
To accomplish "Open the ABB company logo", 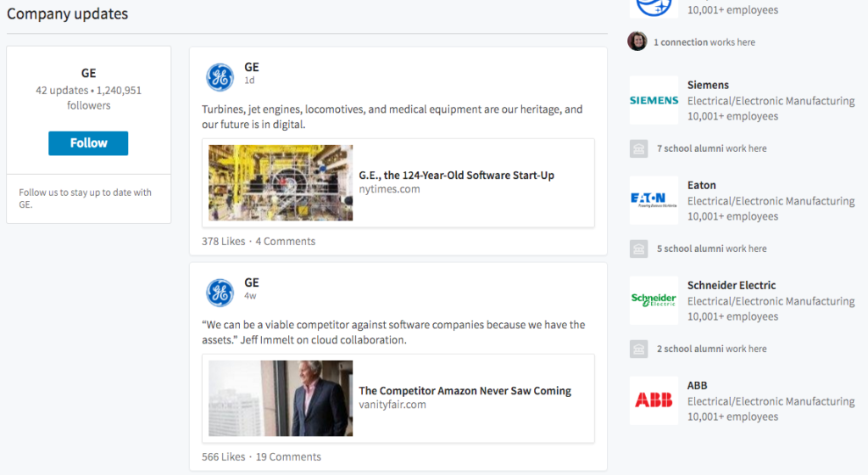I will pyautogui.click(x=654, y=401).
